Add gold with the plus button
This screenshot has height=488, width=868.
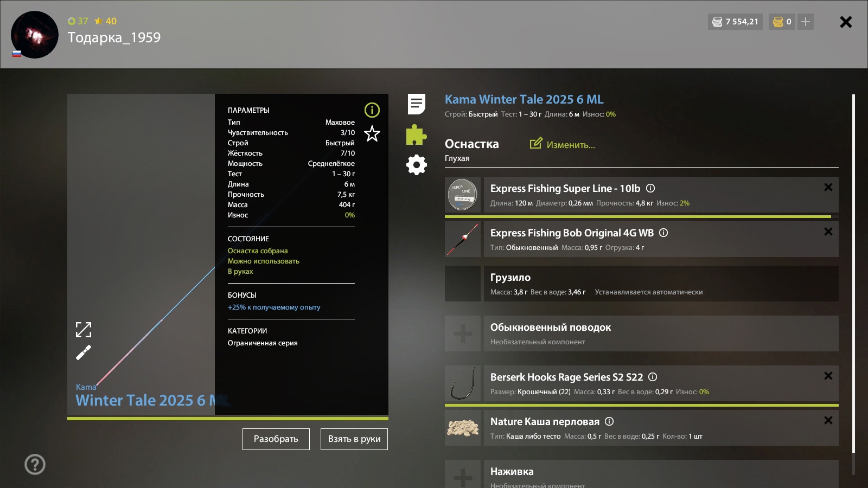pyautogui.click(x=806, y=22)
